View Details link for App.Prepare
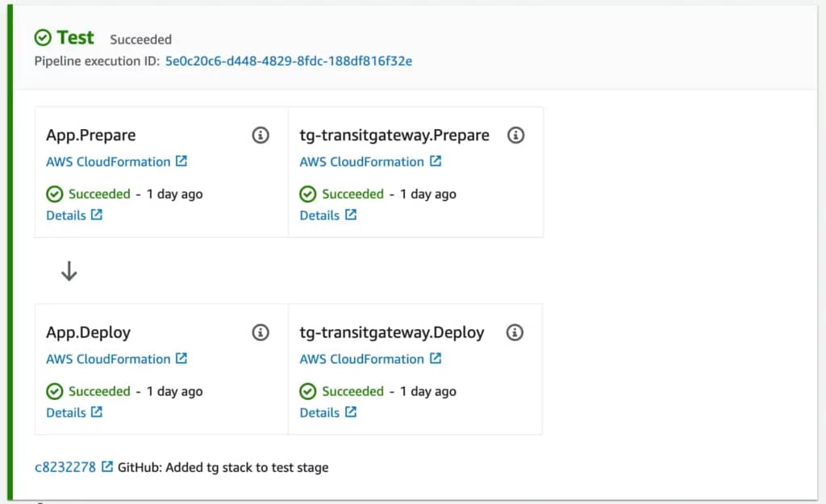This screenshot has height=504, width=826. [66, 215]
